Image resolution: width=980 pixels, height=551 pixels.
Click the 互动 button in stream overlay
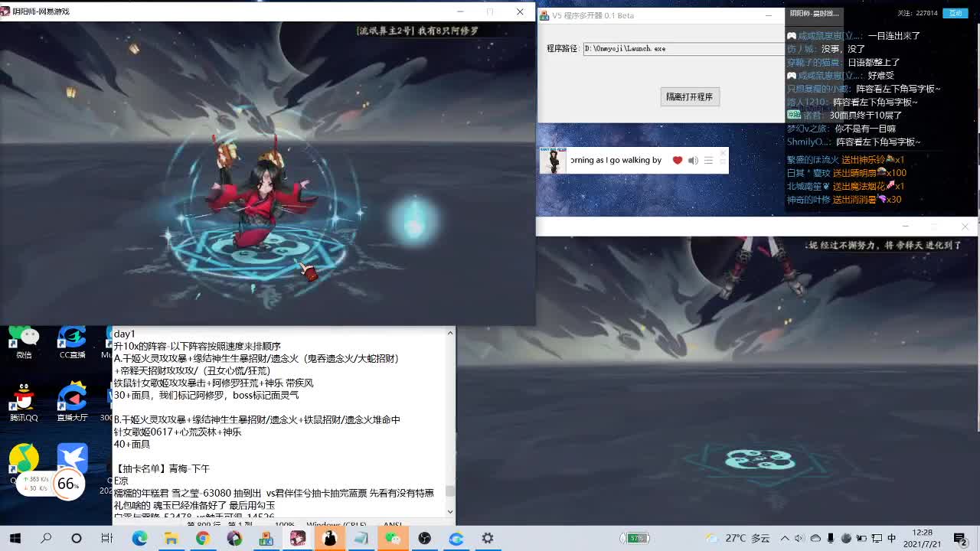click(x=955, y=13)
